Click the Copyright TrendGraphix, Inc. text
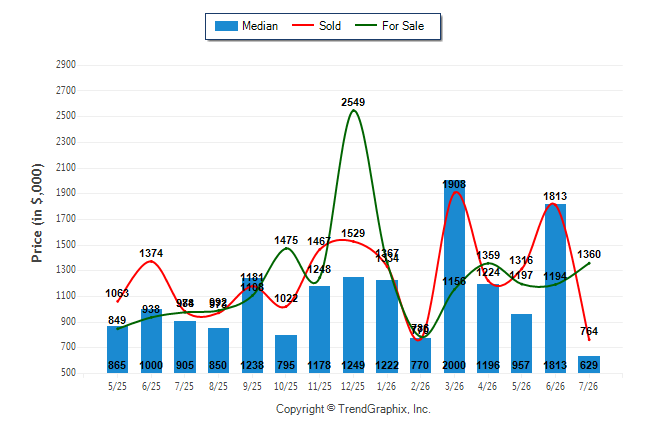 353,409
